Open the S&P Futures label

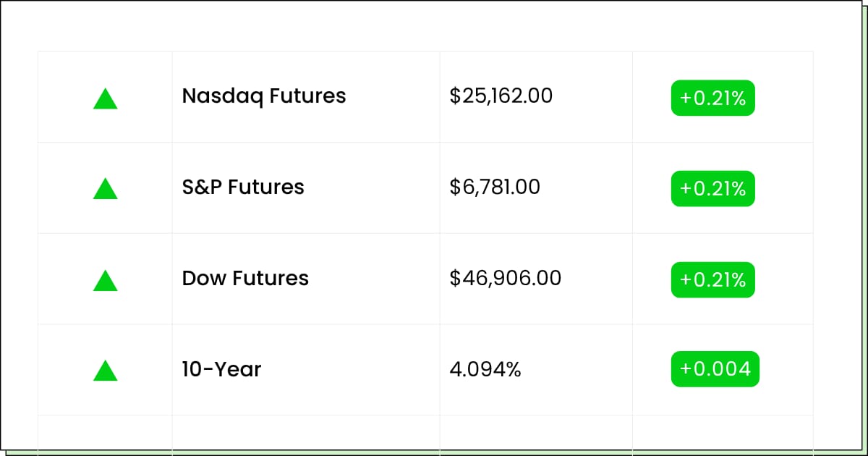click(x=243, y=187)
